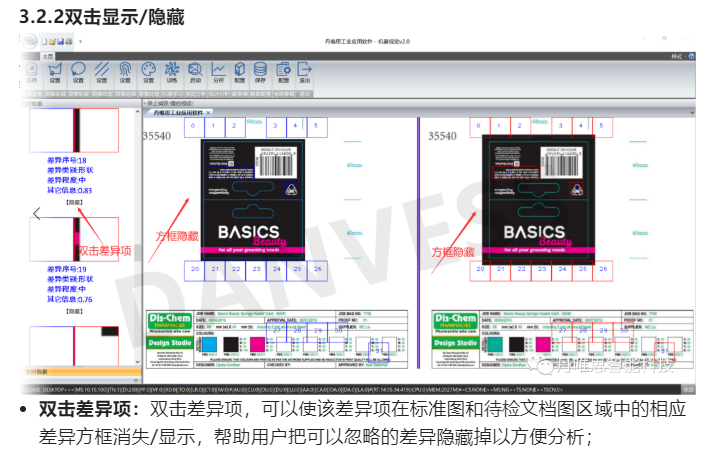Click the left 35540 document number label

tap(157, 136)
